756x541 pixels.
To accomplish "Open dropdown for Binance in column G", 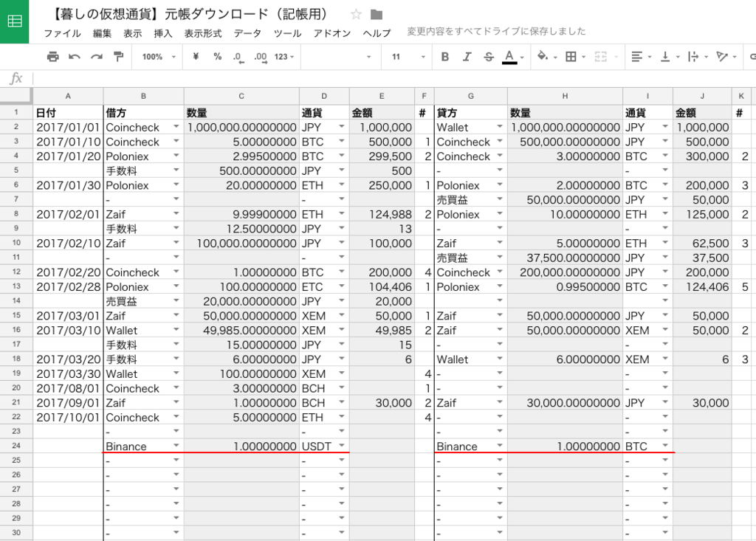I will coord(500,445).
